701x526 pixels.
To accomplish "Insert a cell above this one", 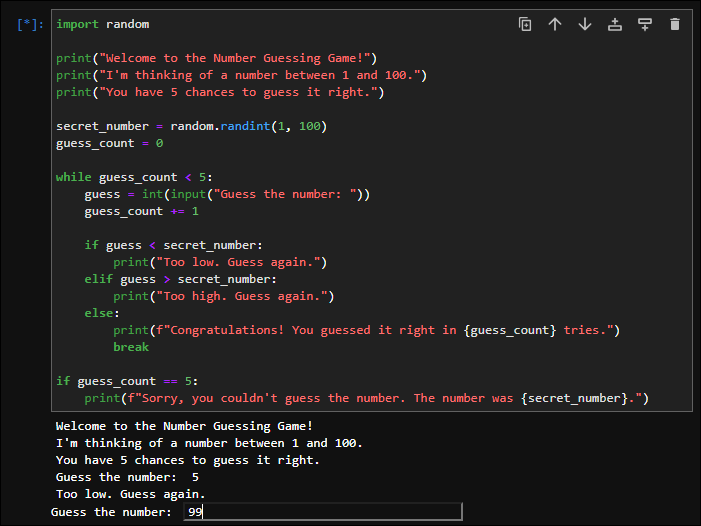I will coord(615,24).
